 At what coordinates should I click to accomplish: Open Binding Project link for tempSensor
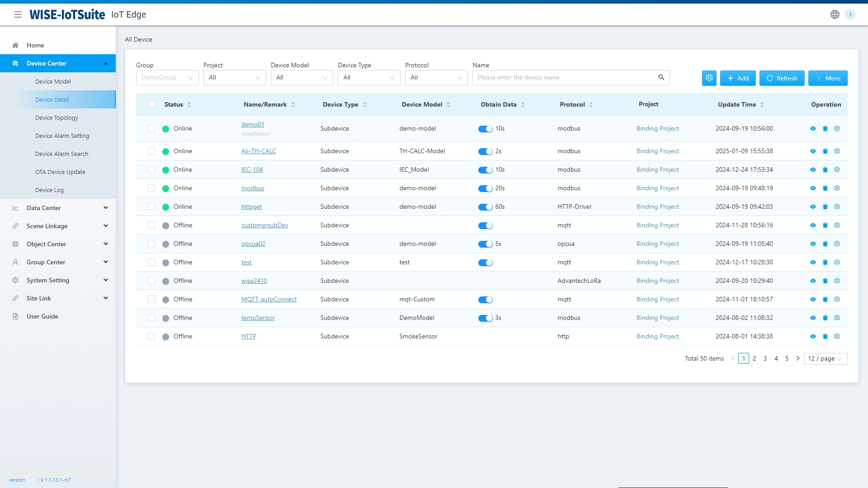pos(657,318)
